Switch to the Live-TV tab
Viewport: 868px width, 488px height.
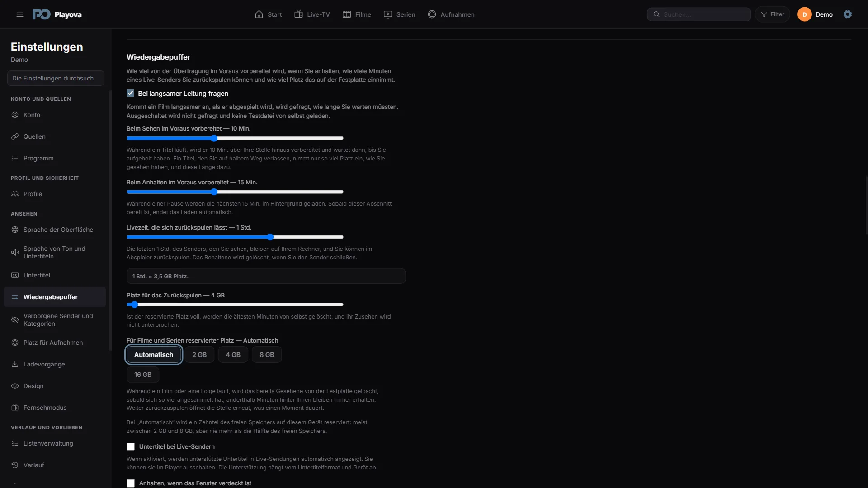tap(312, 14)
